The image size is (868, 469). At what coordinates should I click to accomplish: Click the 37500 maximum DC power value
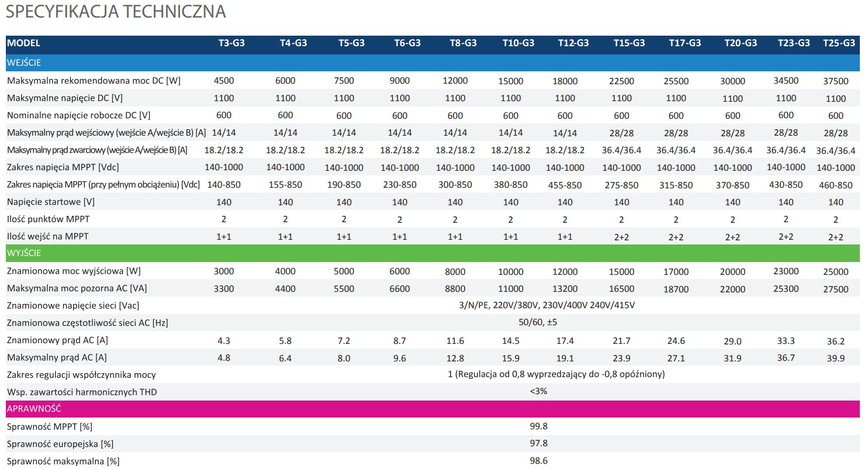pos(836,81)
